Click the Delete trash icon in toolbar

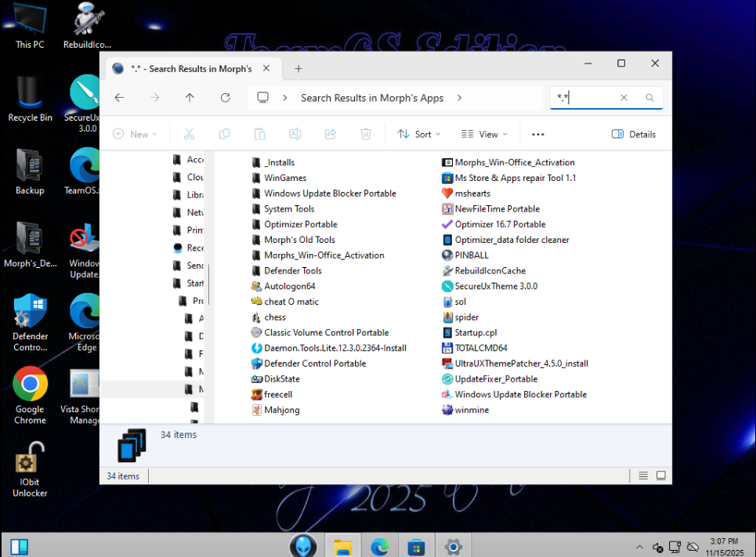pyautogui.click(x=365, y=134)
